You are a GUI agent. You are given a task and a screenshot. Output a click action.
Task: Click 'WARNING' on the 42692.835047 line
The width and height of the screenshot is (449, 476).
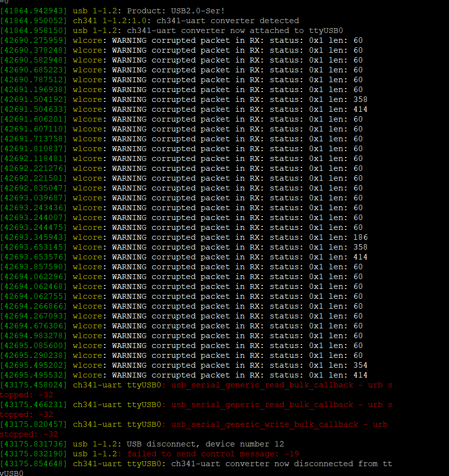point(129,188)
